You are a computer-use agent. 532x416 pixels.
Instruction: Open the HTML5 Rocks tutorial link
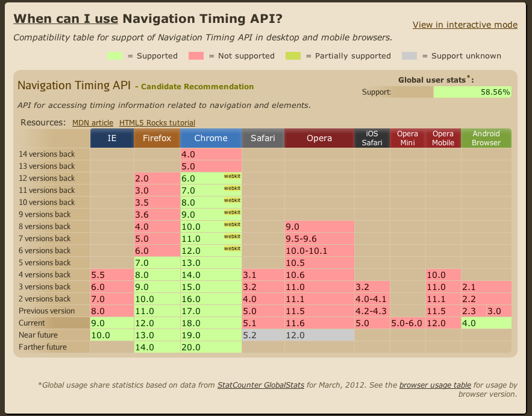[x=157, y=122]
